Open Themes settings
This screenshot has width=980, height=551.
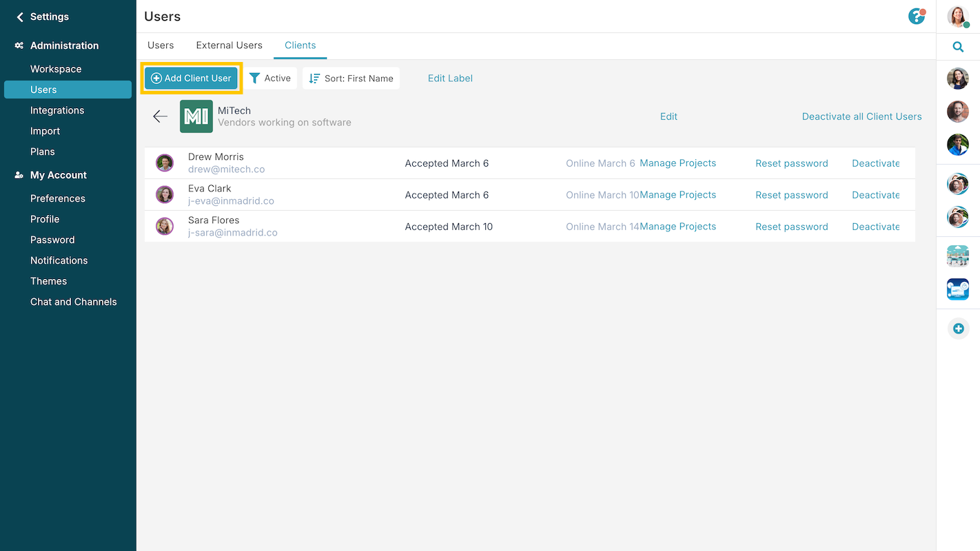[x=48, y=281]
